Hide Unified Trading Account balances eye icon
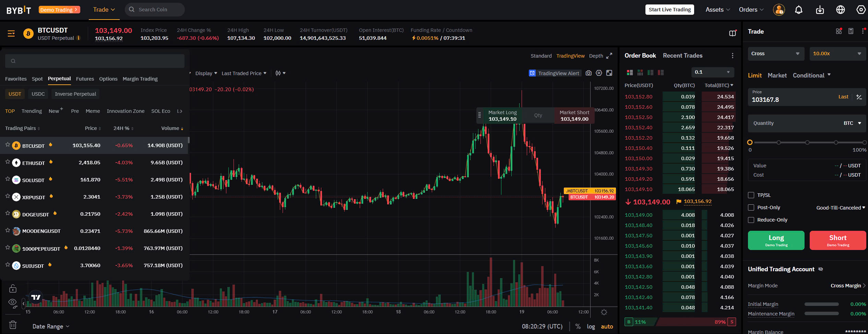This screenshot has height=334, width=868. 821,269
